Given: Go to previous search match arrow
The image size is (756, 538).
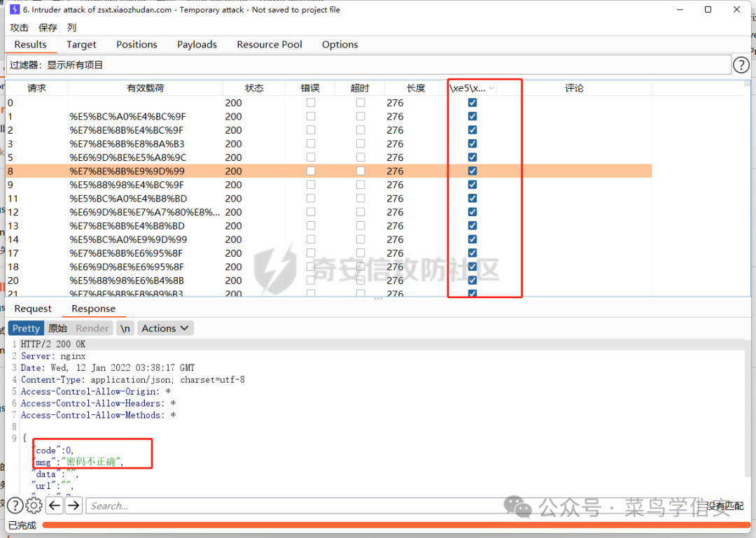Looking at the screenshot, I should pos(55,505).
